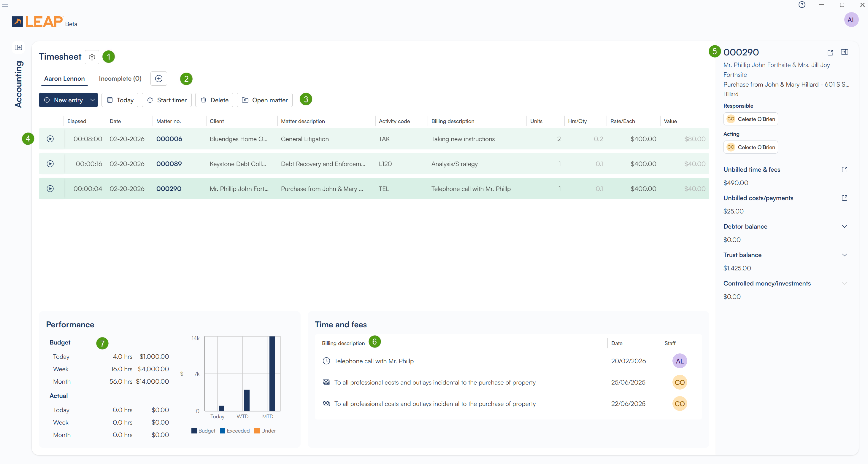This screenshot has height=464, width=868.
Task: Expand Debtor balance section
Action: coord(844,226)
